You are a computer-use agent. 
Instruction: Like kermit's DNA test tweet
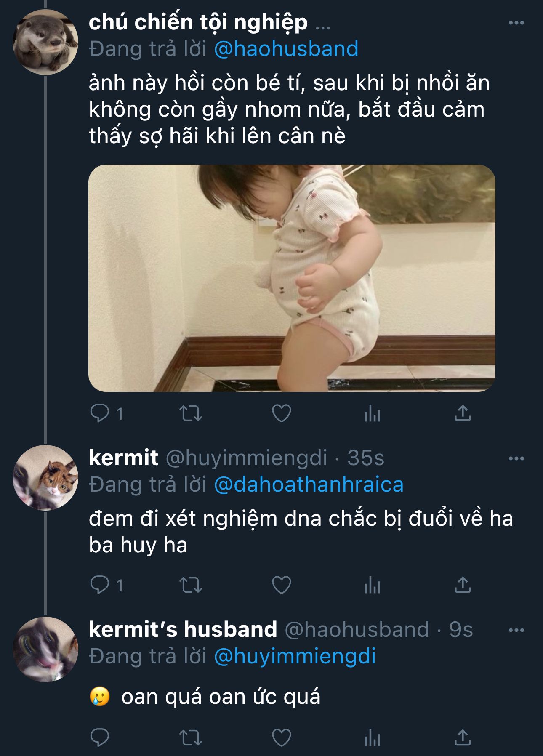(282, 585)
